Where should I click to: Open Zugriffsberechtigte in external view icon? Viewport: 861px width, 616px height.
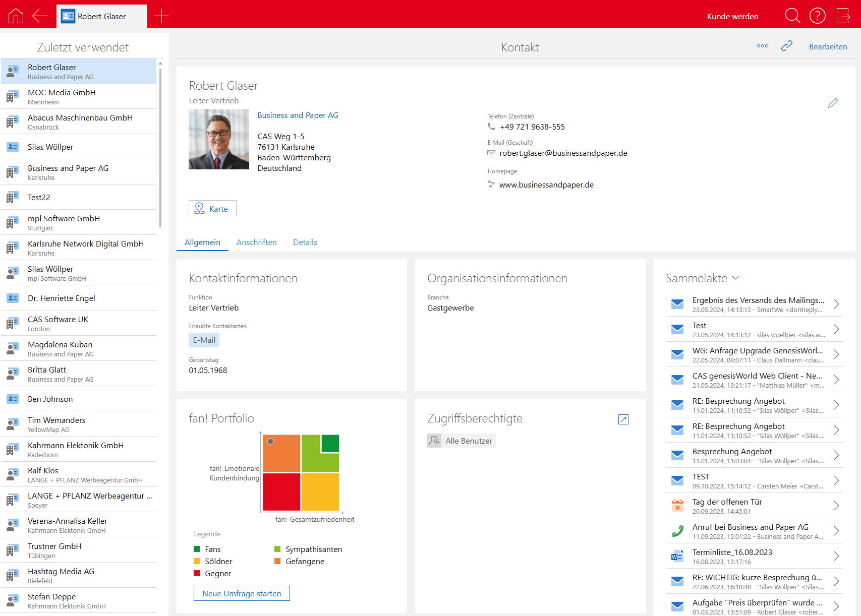point(623,419)
